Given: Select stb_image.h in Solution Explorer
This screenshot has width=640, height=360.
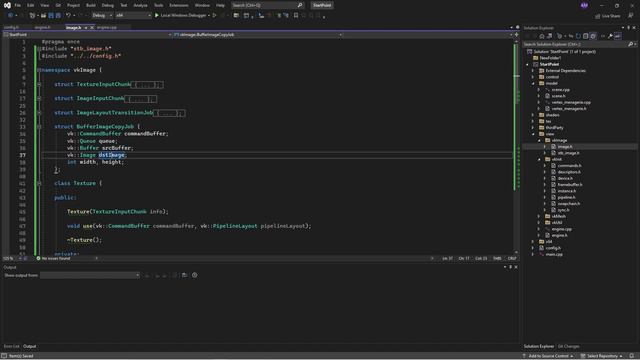Looking at the screenshot, I should (568, 153).
